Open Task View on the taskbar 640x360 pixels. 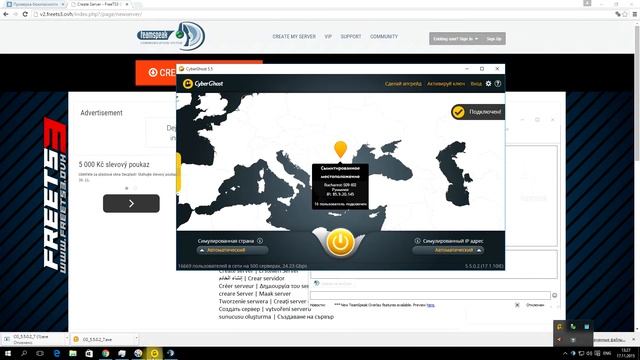click(40, 353)
